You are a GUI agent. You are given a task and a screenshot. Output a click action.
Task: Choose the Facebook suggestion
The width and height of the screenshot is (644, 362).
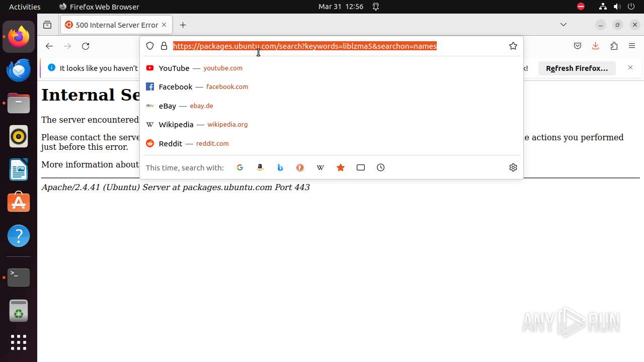(332, 87)
